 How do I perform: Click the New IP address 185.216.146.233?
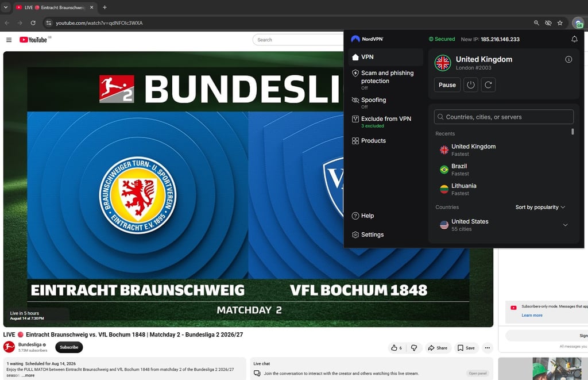click(x=500, y=40)
